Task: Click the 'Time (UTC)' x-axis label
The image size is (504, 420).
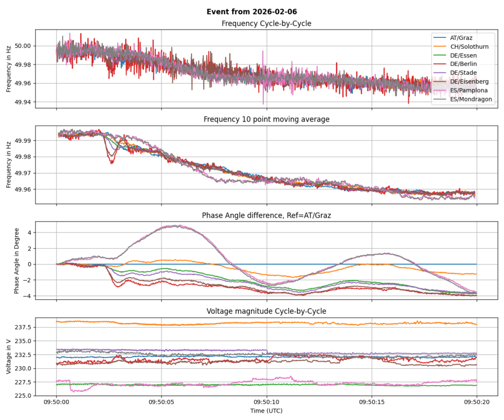Action: (x=266, y=410)
